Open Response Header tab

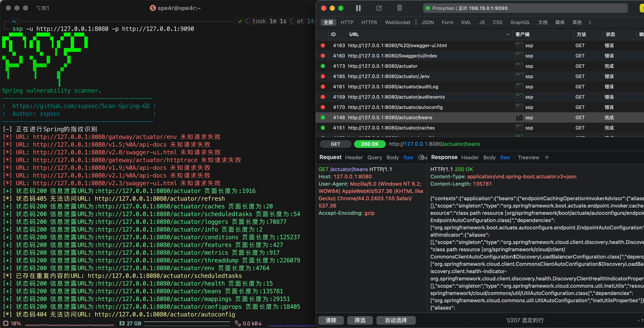pyautogui.click(x=470, y=158)
